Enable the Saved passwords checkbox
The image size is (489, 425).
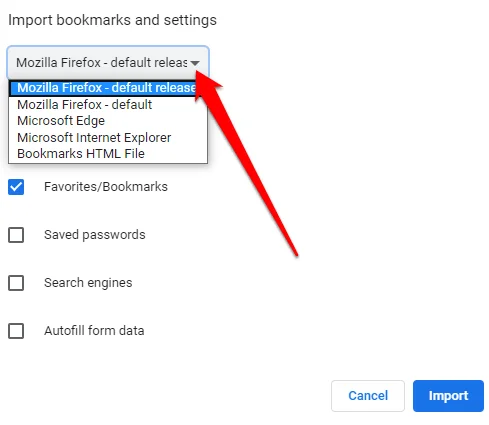point(16,235)
